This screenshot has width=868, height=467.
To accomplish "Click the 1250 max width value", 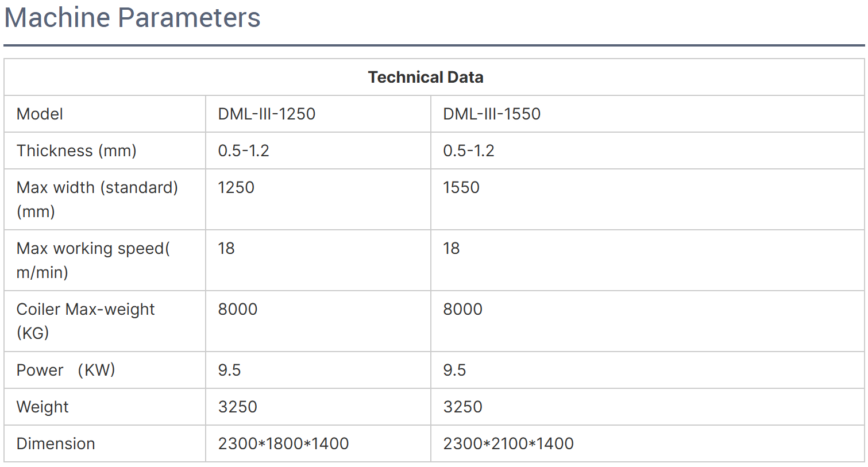I will pyautogui.click(x=236, y=187).
